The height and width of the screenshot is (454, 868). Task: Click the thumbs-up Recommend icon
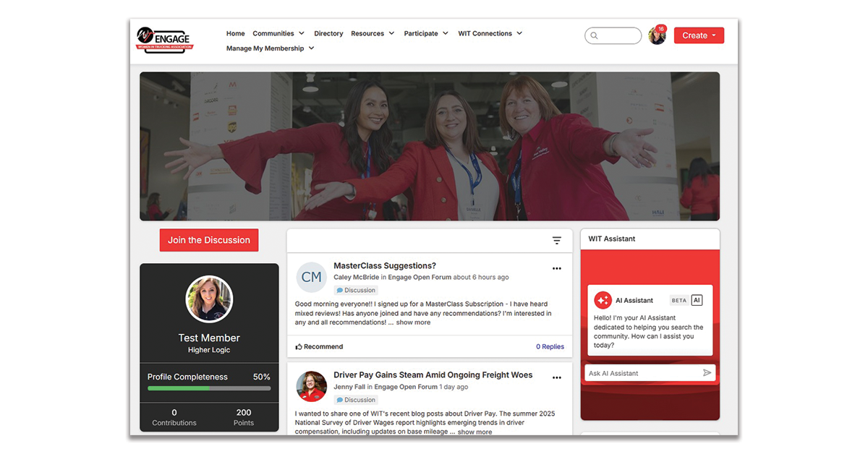pos(299,346)
